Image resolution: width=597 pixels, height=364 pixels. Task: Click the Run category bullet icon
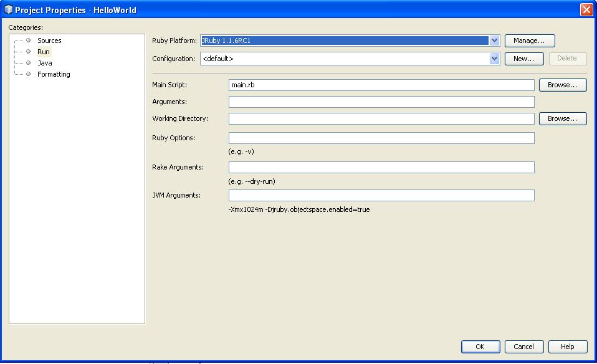coord(28,52)
